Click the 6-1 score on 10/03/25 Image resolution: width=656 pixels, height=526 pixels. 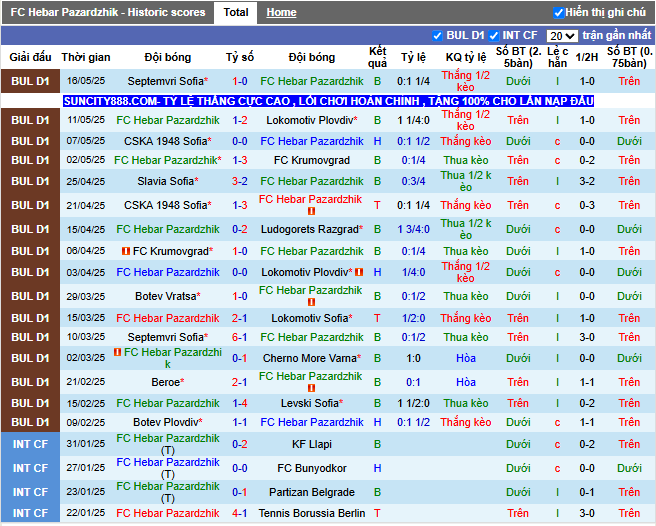pos(240,337)
